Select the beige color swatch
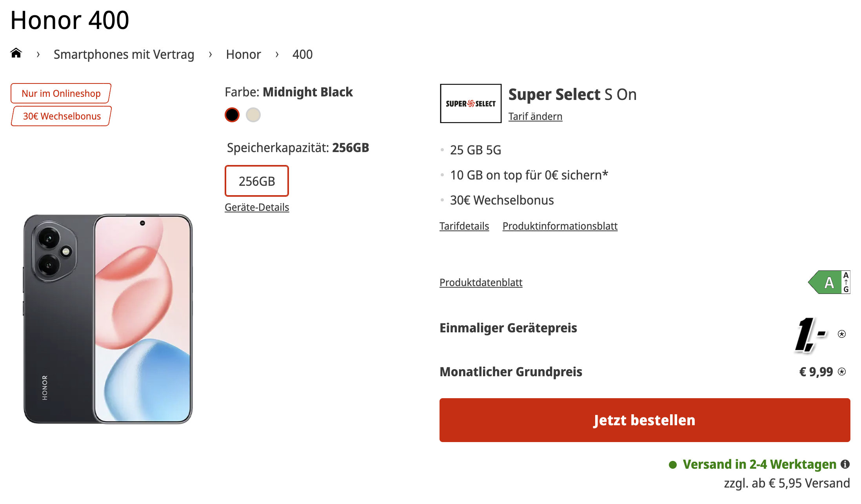This screenshot has height=504, width=861. pyautogui.click(x=253, y=115)
